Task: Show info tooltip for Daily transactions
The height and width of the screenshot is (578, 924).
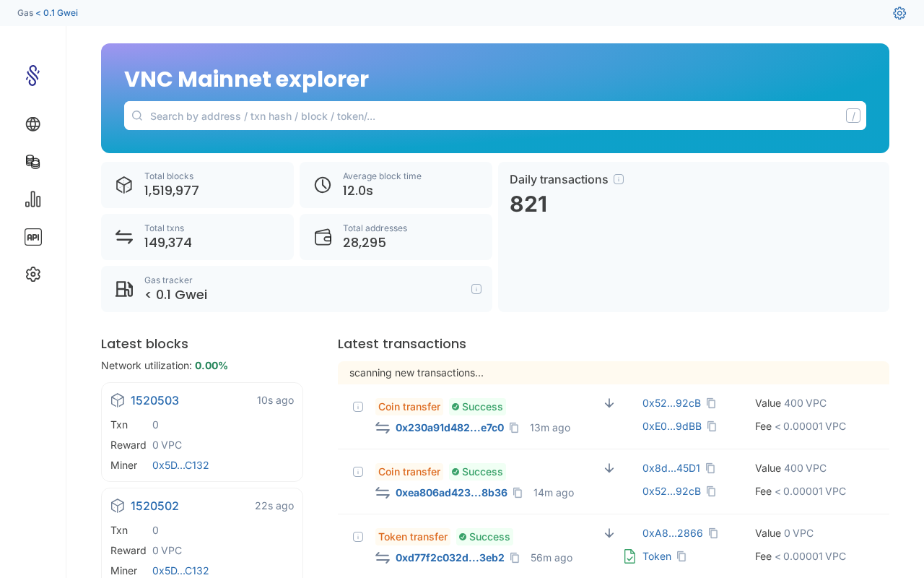Action: click(x=619, y=179)
